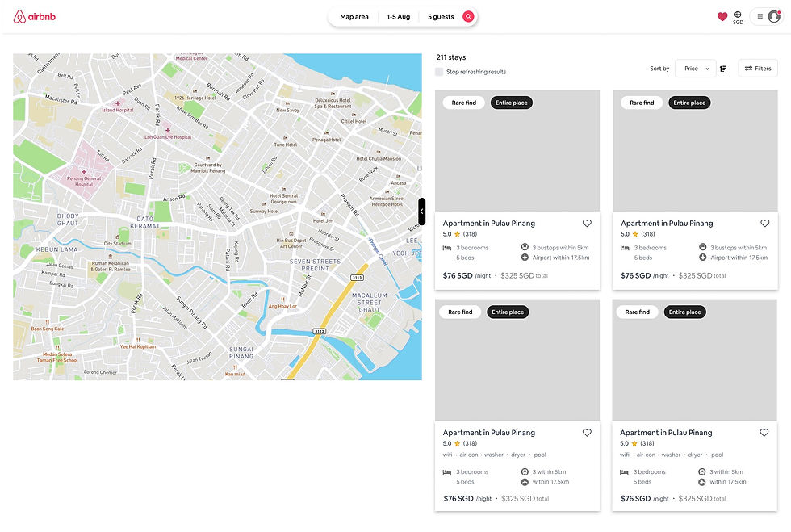The image size is (791, 532).
Task: Click the Rare find badge on top-right listing
Action: pos(642,103)
